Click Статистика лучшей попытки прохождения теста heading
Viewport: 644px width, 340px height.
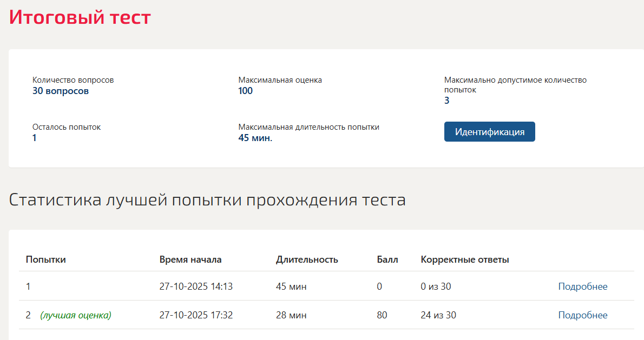207,200
